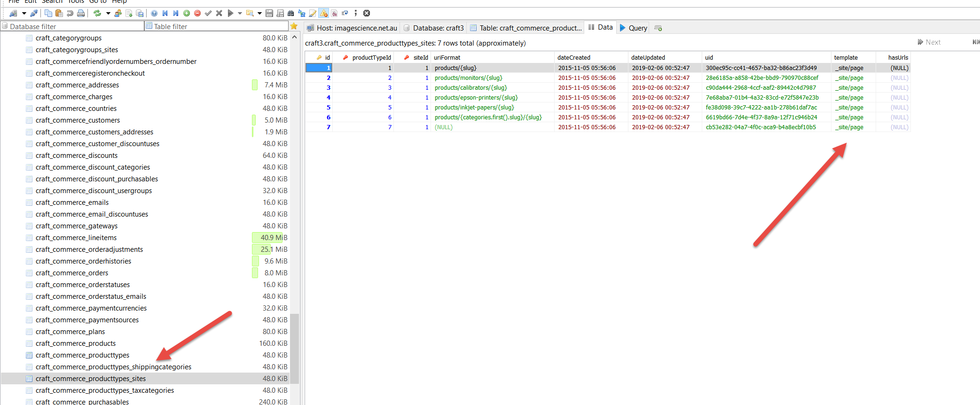
Task: Click the undo arrow toolbar icon
Action: click(x=70, y=13)
